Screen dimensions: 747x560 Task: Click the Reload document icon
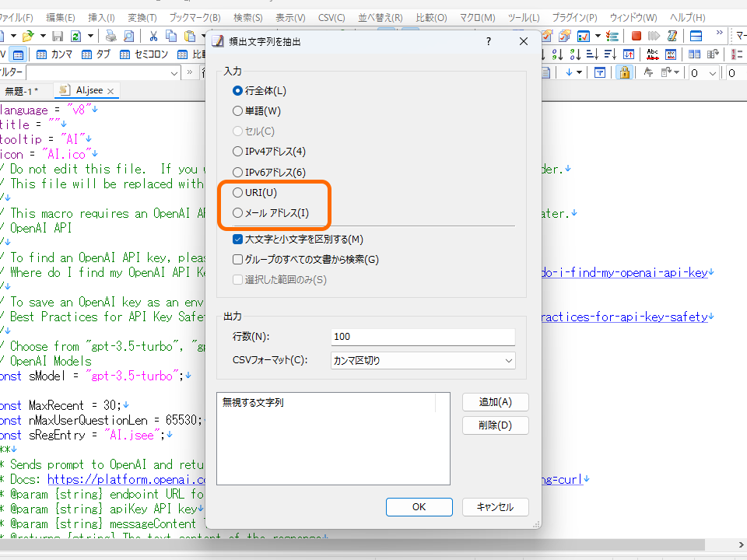(75, 36)
